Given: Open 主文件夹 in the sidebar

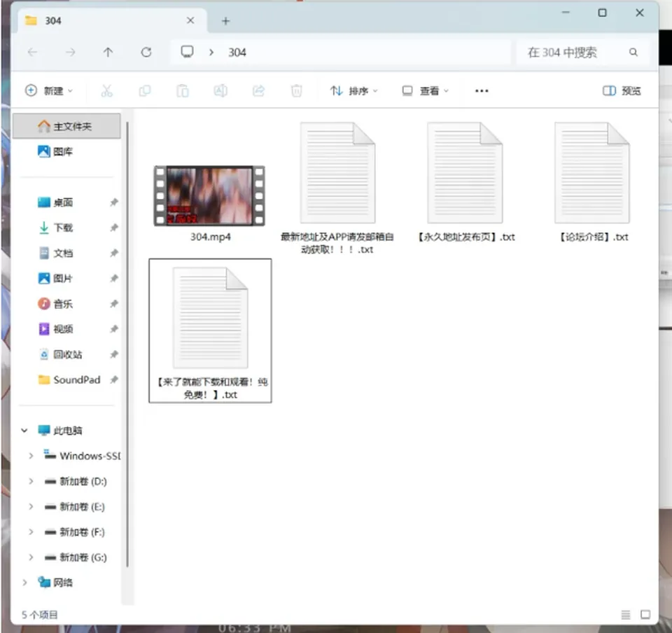Looking at the screenshot, I should [66, 127].
